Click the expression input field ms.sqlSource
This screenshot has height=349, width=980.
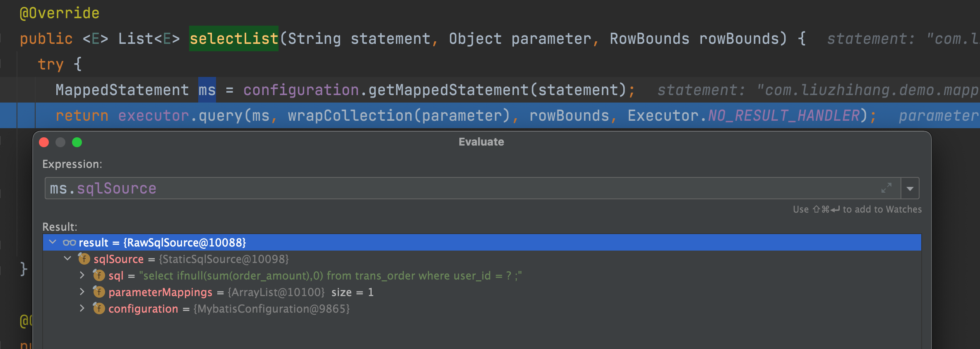tap(472, 189)
